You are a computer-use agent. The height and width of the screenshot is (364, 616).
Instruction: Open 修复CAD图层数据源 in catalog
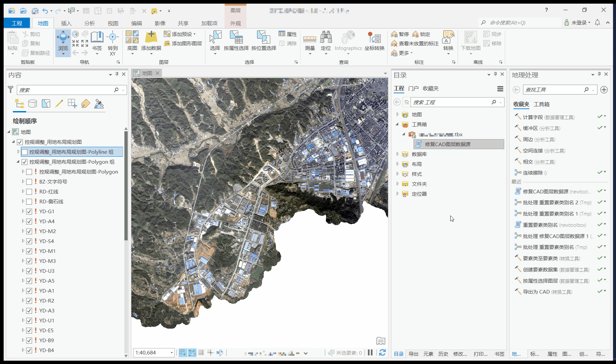coord(459,144)
